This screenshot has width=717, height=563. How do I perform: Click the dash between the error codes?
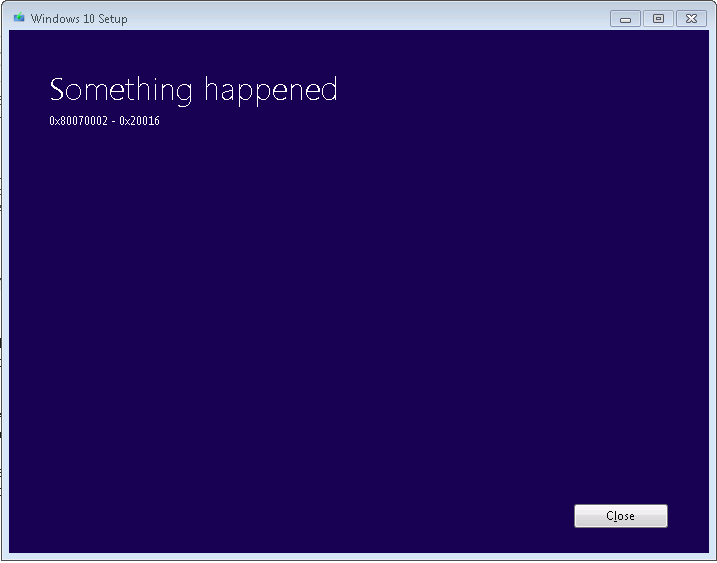click(x=113, y=122)
